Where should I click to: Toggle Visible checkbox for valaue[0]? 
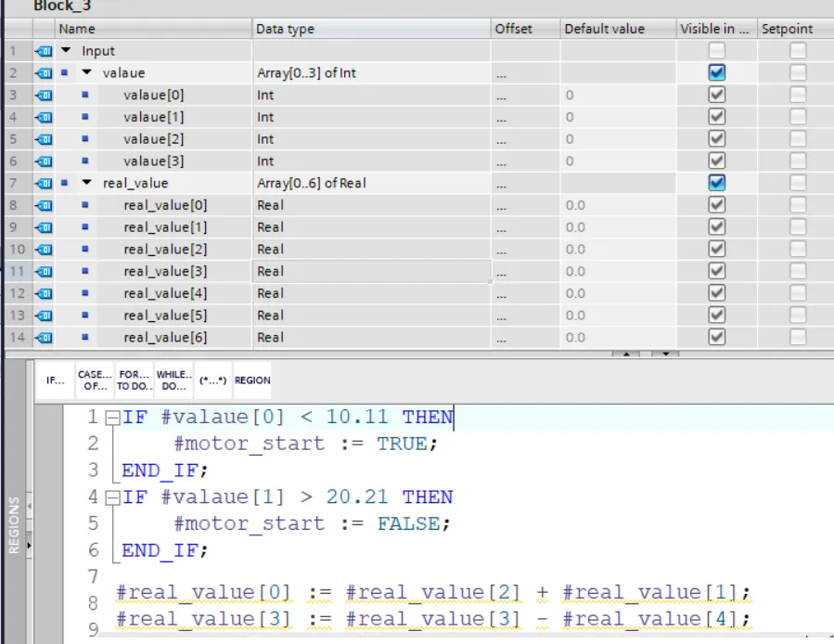click(716, 95)
